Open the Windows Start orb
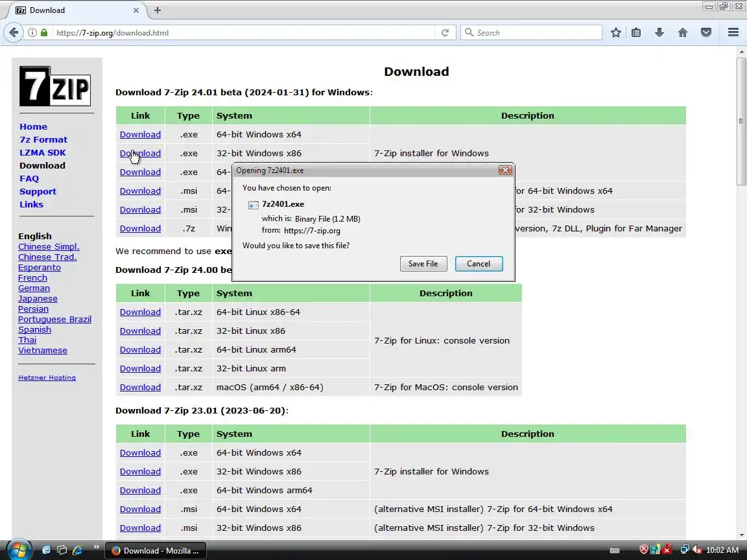747x560 pixels. tap(18, 550)
